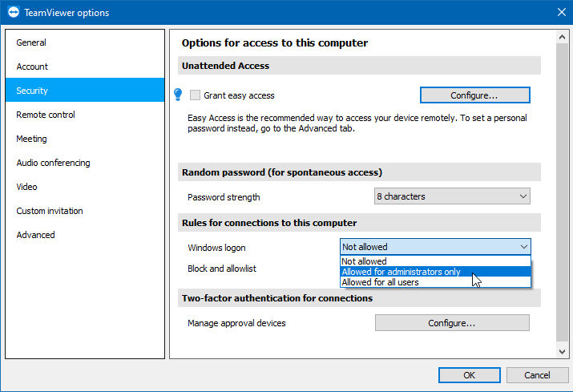This screenshot has width=573, height=392.
Task: Enable Grant easy access checkbox
Action: click(196, 95)
